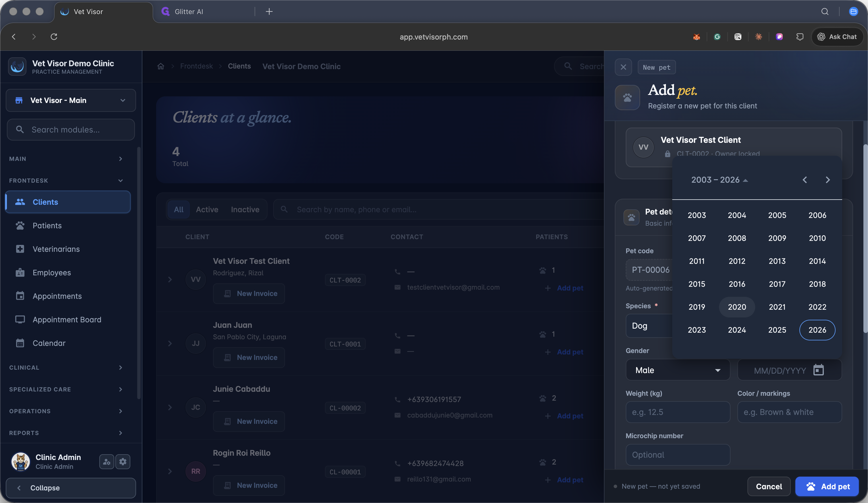The width and height of the screenshot is (868, 503).
Task: Click switch-user icon beside Clinic Admin
Action: [107, 462]
